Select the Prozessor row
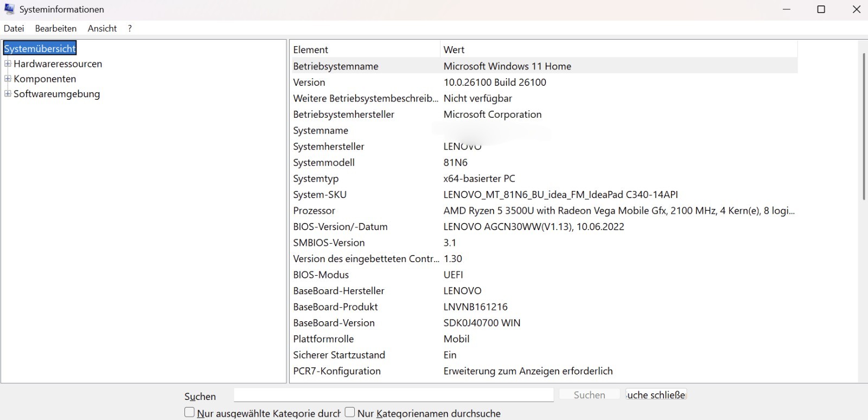Screen dimensions: 868x420 coord(544,211)
